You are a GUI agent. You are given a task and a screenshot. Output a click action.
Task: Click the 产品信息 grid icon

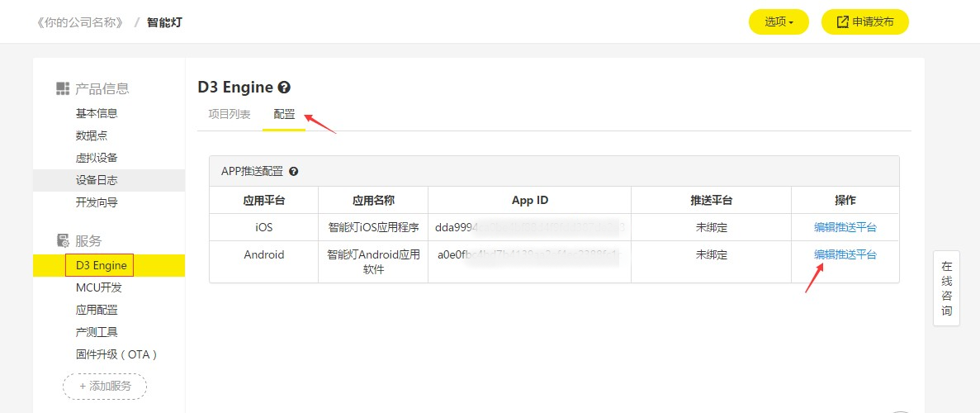(x=63, y=88)
